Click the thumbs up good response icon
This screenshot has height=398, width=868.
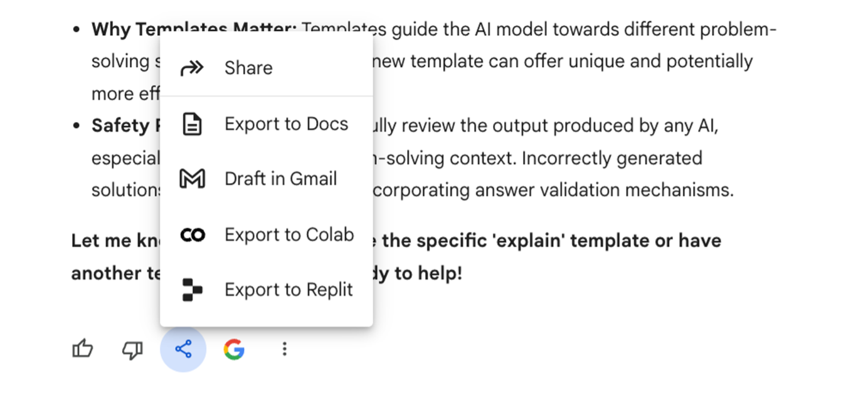point(83,349)
